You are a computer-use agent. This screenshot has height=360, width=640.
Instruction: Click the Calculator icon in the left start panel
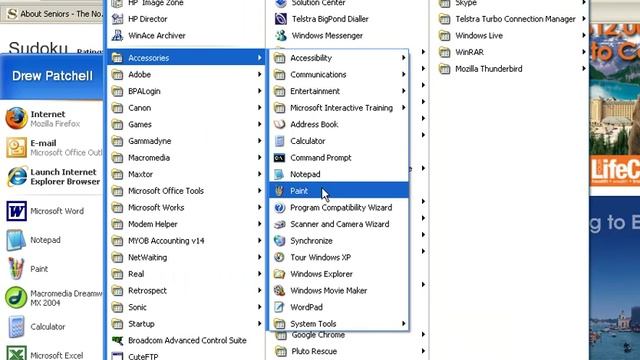(x=16, y=327)
